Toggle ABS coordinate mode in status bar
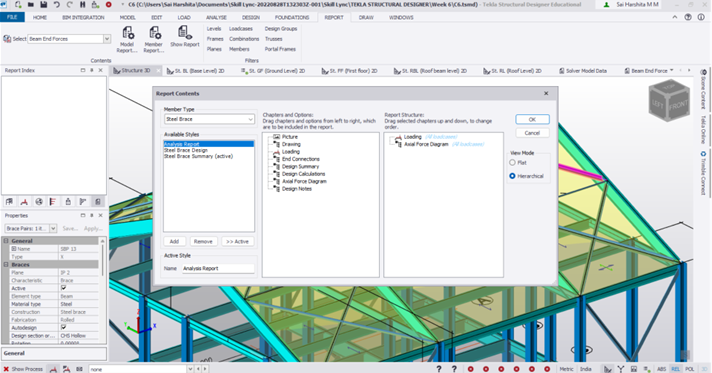Image resolution: width=712 pixels, height=373 pixels. point(662,369)
